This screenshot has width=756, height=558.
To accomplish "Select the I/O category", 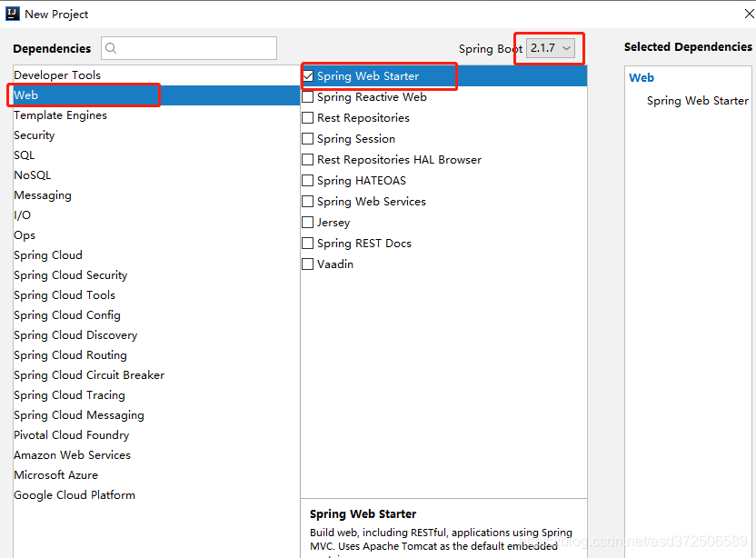I will click(x=156, y=215).
